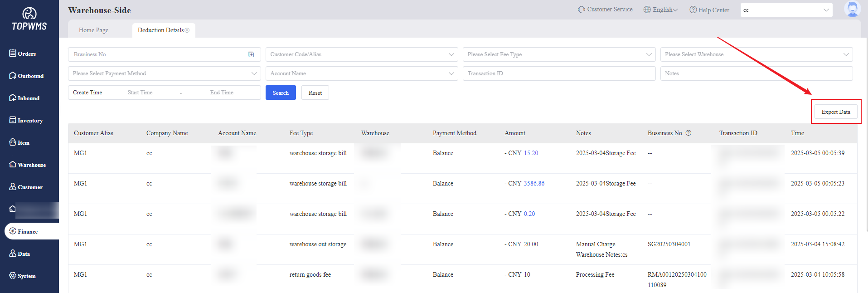868x293 pixels.
Task: Click the Export Data button
Action: point(835,112)
